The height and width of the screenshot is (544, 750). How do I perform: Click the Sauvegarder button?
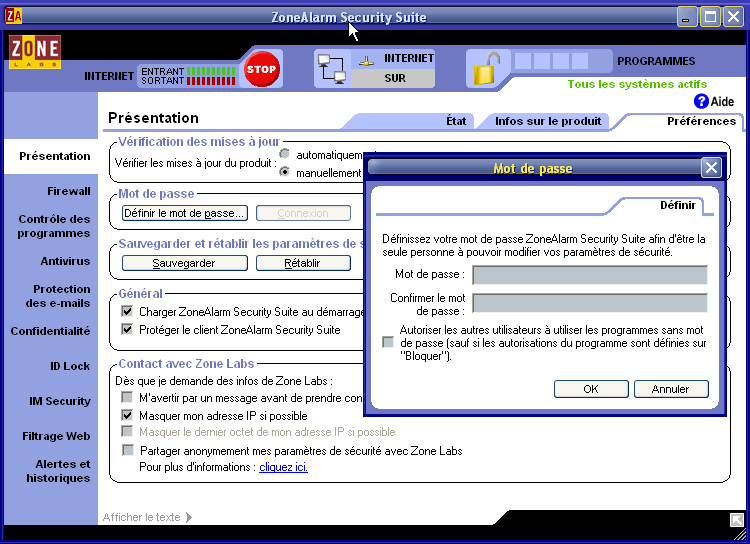[185, 263]
